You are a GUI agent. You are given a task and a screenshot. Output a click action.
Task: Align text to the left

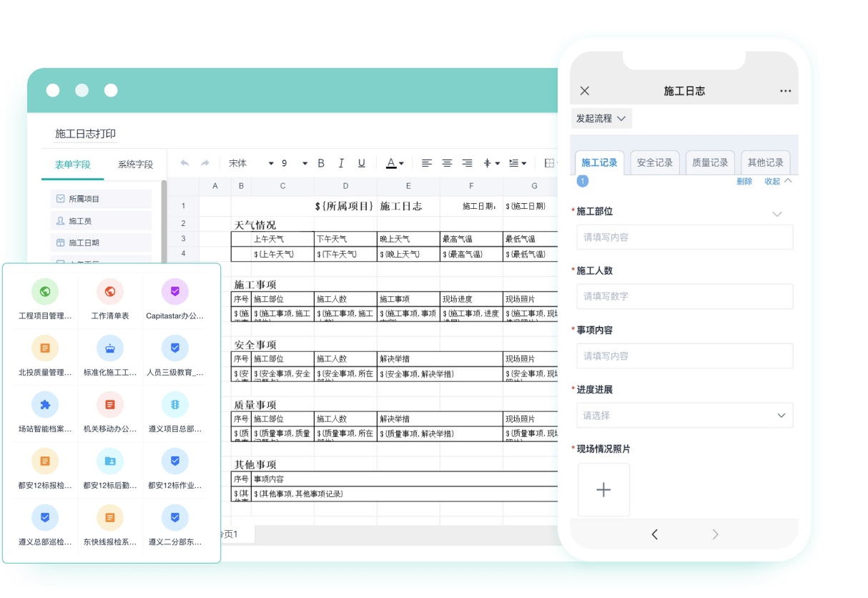pyautogui.click(x=427, y=163)
